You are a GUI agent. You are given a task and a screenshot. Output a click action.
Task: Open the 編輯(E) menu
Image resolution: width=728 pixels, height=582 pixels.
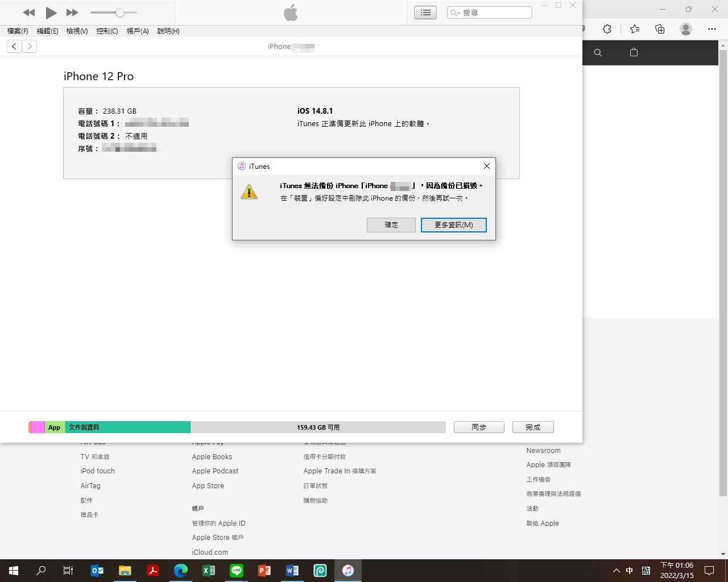coord(47,31)
